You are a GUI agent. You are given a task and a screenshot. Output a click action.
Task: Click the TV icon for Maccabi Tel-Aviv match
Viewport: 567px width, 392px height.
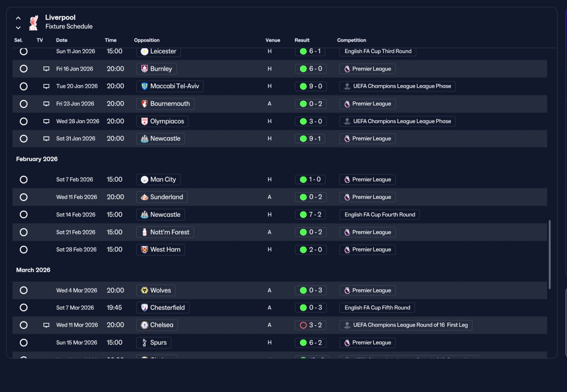[46, 86]
